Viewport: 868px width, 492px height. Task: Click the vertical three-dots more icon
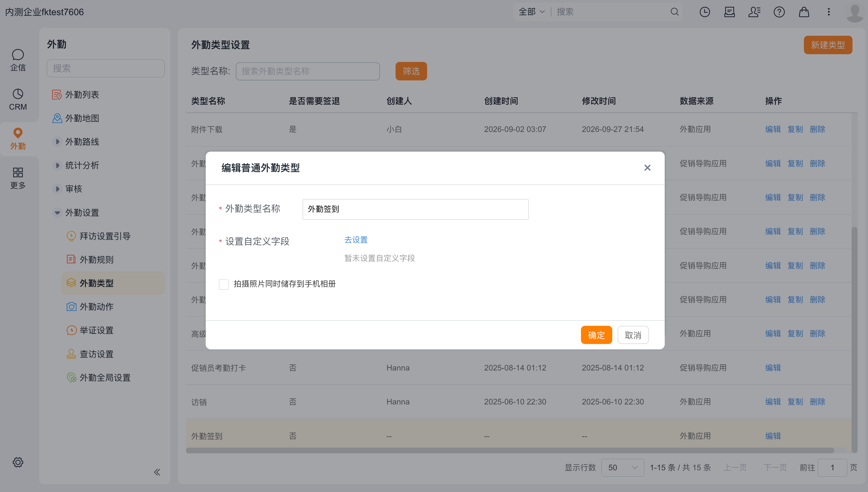click(828, 12)
